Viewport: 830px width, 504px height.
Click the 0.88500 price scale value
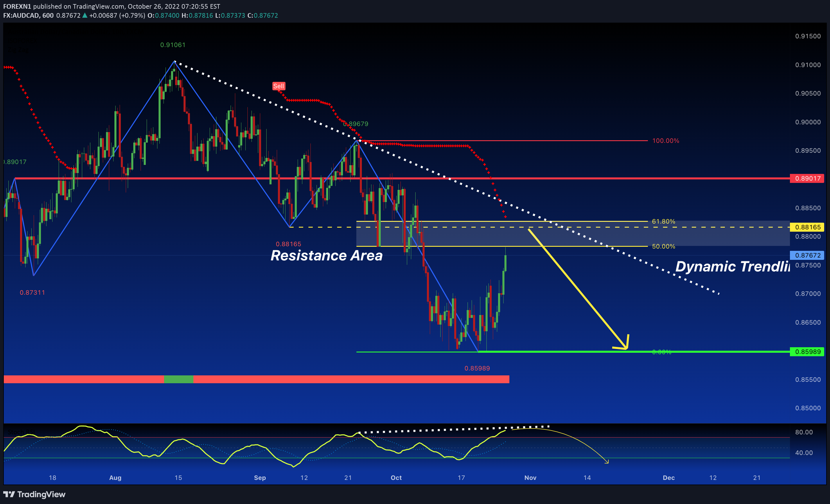[x=808, y=208]
